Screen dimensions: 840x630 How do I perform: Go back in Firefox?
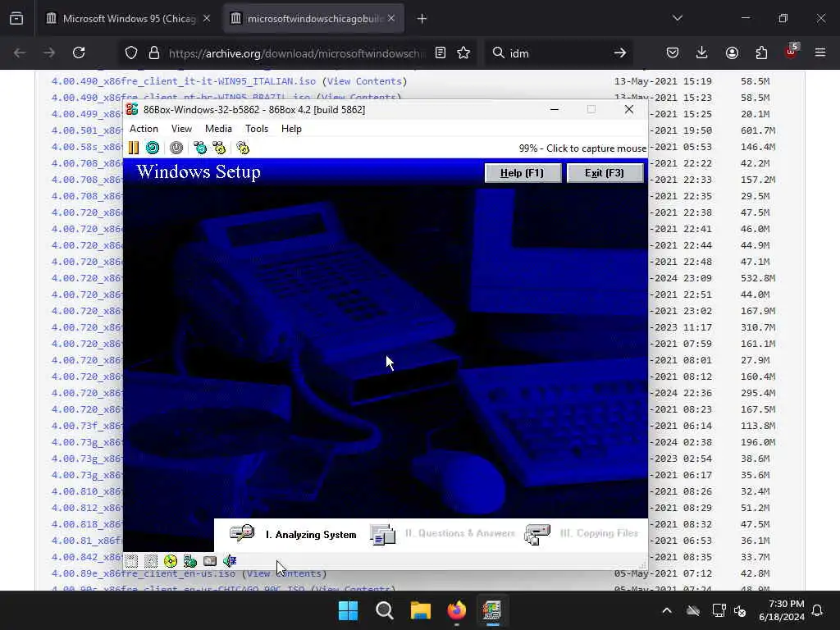(x=20, y=52)
